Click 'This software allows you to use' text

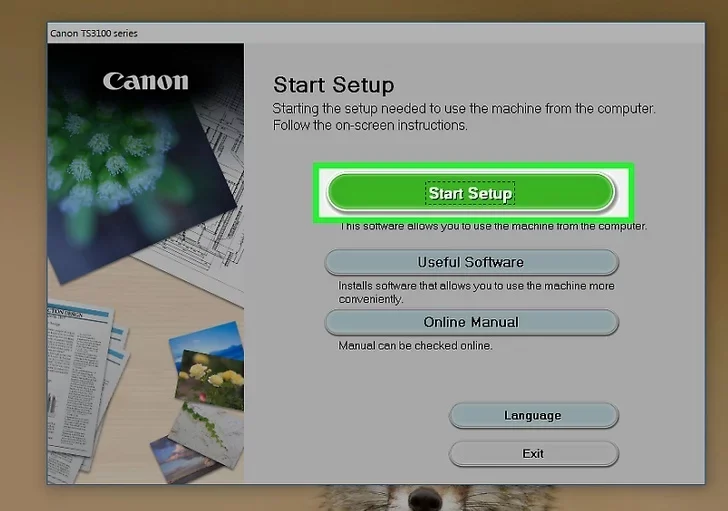(494, 226)
